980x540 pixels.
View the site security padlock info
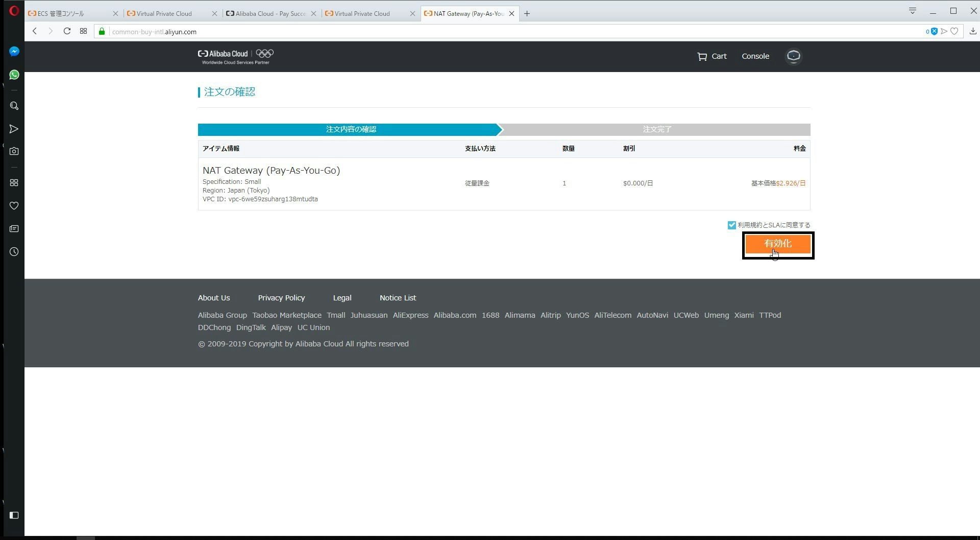click(x=102, y=32)
